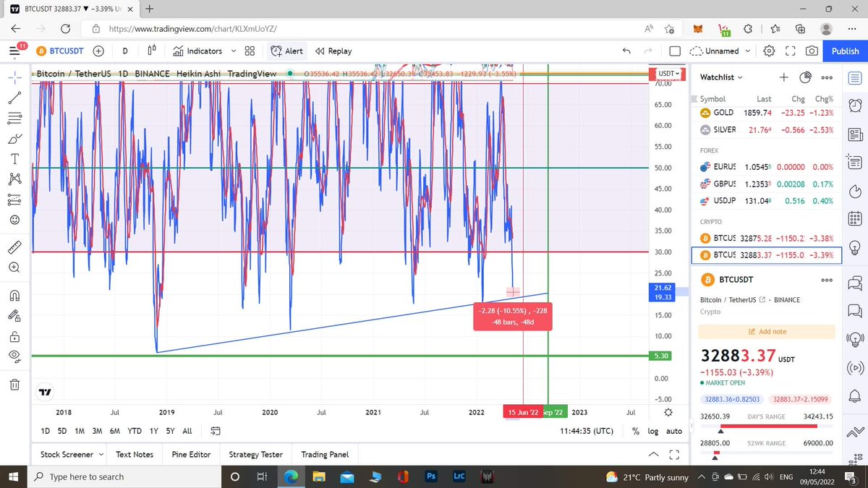Open Adobe Photoshop from the taskbar
Viewport: 868px width, 488px height.
point(430,477)
